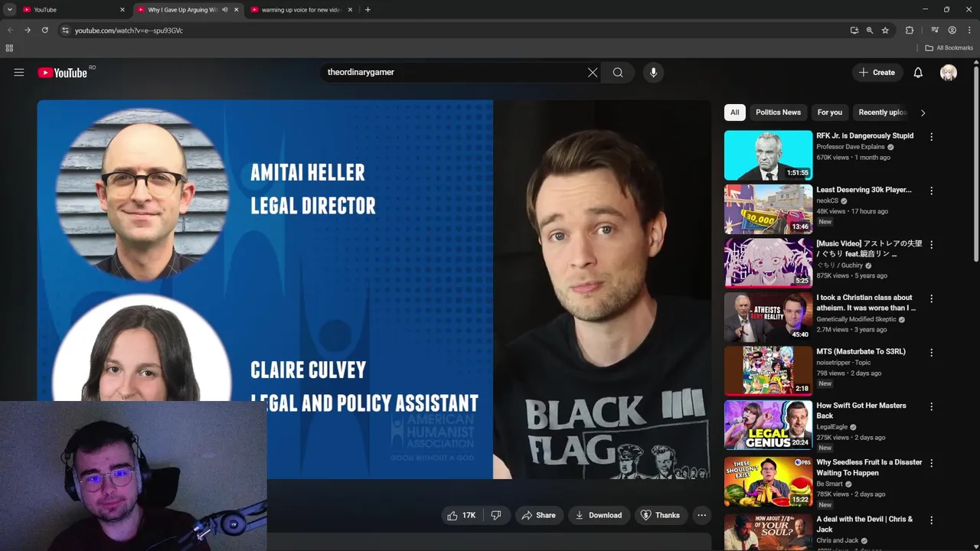Install the app via the address bar icon

click(854, 30)
